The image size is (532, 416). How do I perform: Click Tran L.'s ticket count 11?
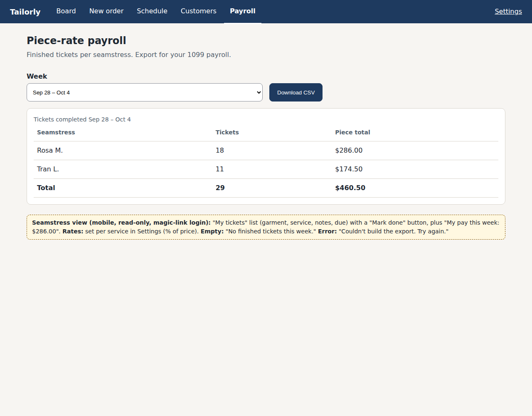coord(220,169)
